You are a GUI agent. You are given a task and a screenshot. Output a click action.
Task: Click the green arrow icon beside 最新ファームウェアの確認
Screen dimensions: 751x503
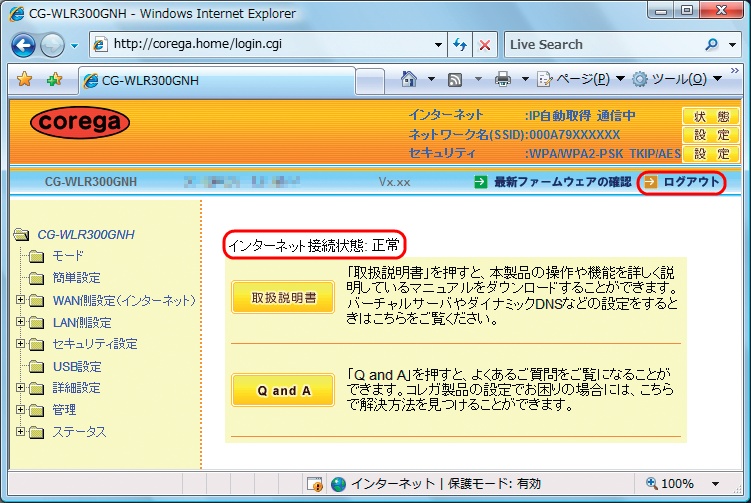tap(480, 182)
